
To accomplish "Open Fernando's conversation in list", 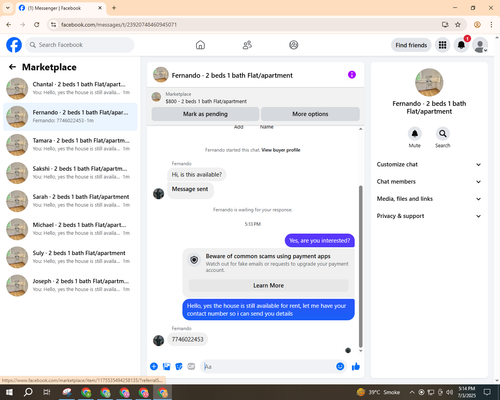I will click(70, 117).
